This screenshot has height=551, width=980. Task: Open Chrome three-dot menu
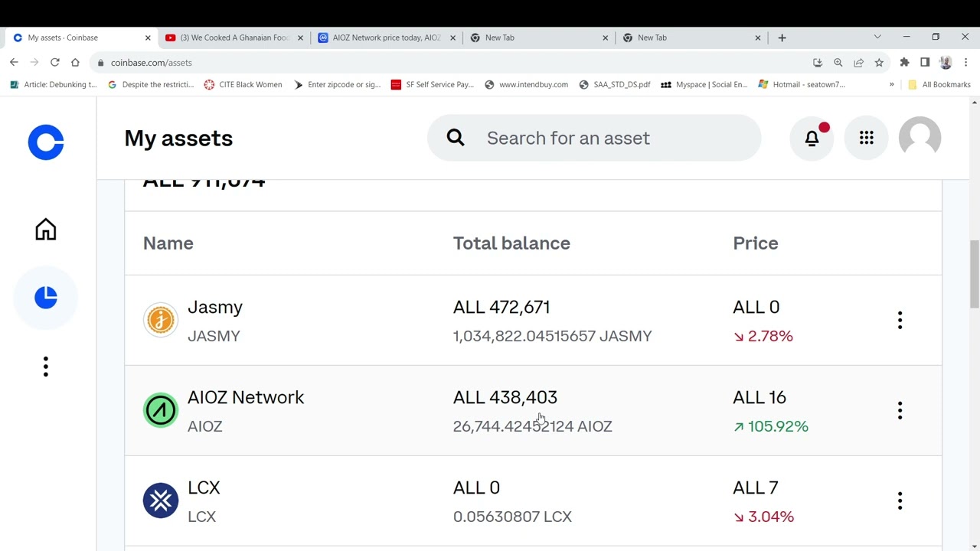[965, 63]
